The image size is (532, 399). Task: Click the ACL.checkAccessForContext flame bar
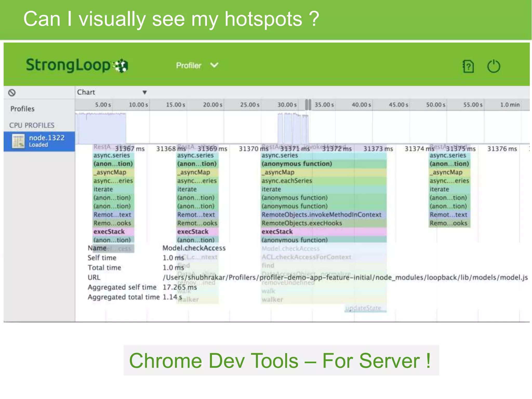(x=307, y=257)
